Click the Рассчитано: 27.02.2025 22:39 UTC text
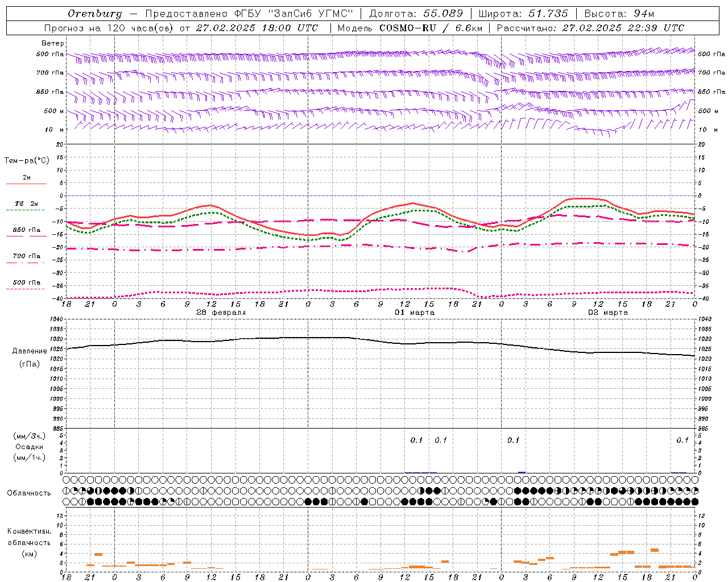The height and width of the screenshot is (582, 728). click(x=590, y=28)
